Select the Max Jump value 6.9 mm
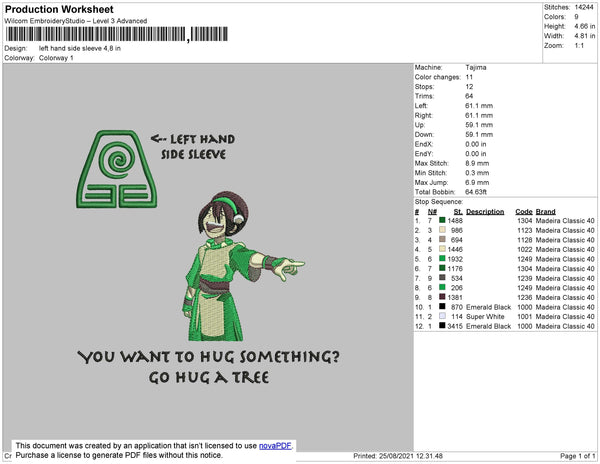Screen dimensions: 600x464 477,182
